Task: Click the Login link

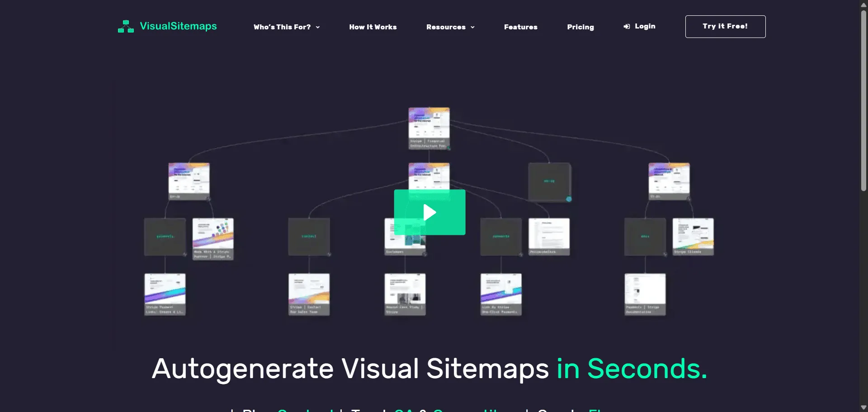Action: pyautogui.click(x=644, y=26)
